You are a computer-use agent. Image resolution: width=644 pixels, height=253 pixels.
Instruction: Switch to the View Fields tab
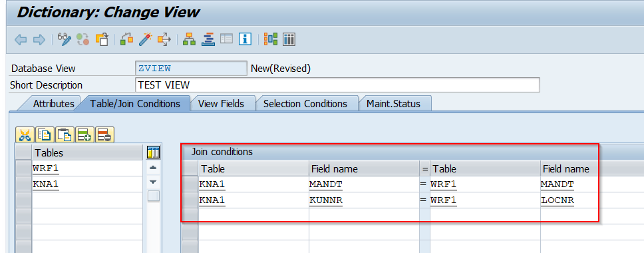point(221,103)
